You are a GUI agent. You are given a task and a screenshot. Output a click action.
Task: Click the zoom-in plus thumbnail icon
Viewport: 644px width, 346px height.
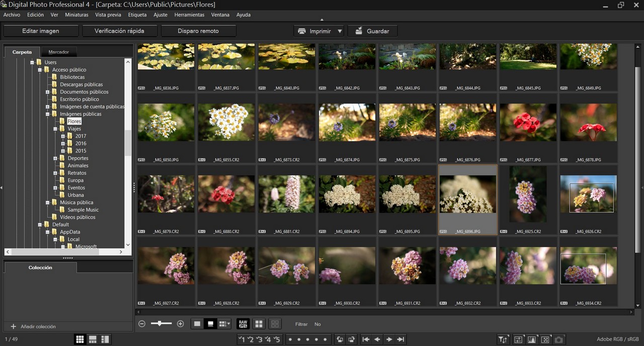pos(181,324)
